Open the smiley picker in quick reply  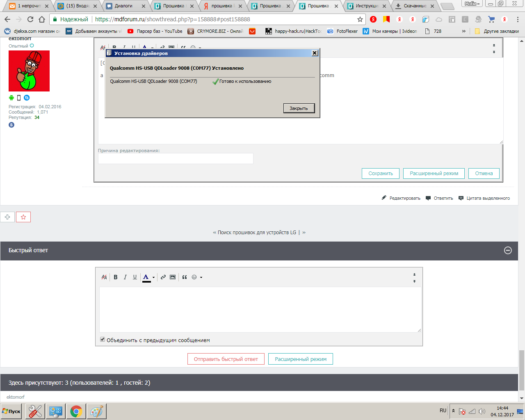(x=194, y=277)
